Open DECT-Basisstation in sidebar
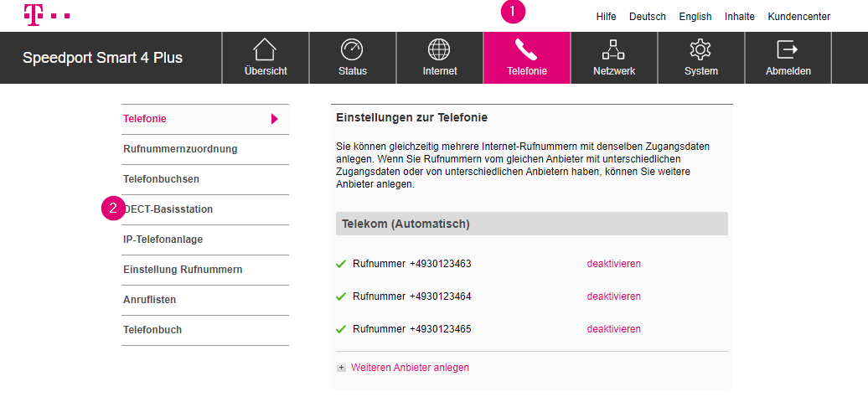This screenshot has width=868, height=402. coord(205,209)
